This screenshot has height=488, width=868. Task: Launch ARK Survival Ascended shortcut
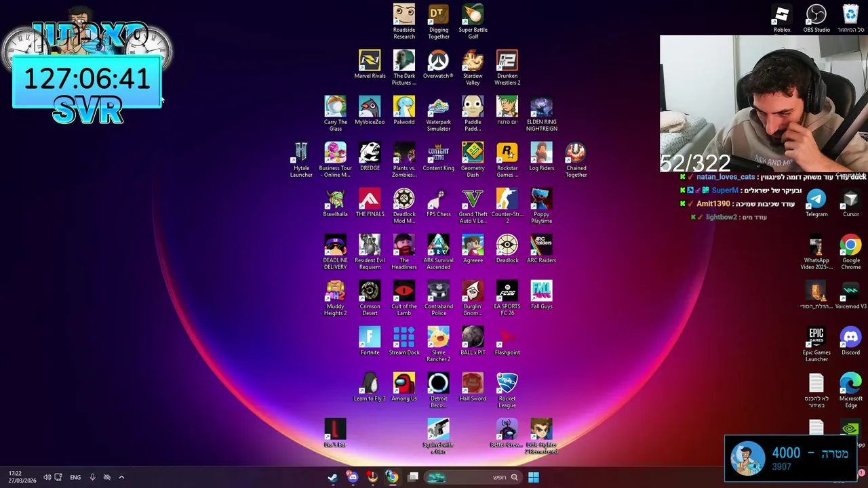click(x=438, y=252)
